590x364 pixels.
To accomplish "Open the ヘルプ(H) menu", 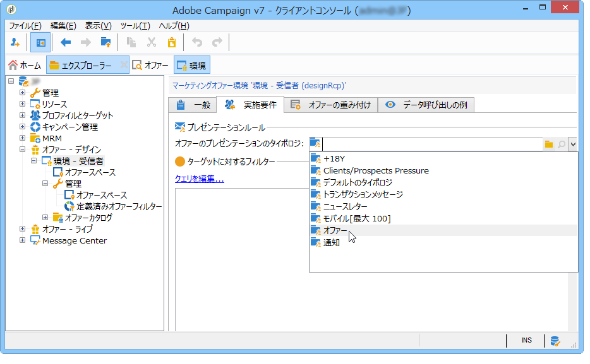I will 174,25.
